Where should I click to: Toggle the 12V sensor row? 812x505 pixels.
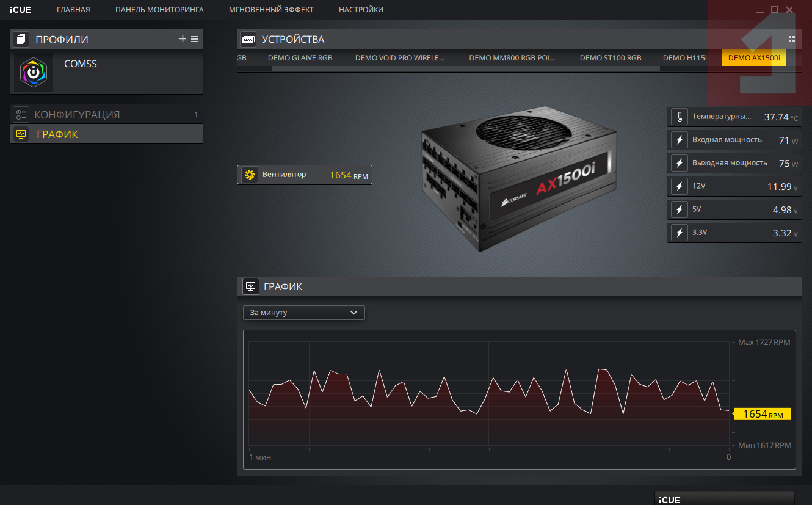734,186
